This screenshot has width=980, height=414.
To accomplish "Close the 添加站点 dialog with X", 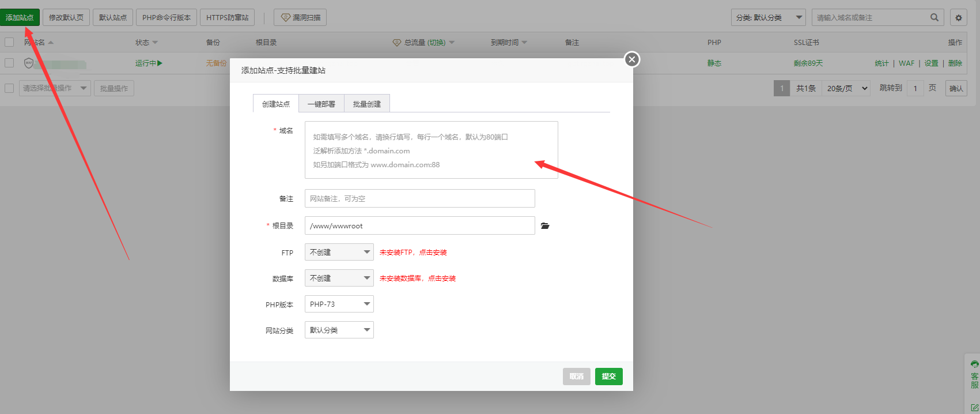I will (x=632, y=59).
